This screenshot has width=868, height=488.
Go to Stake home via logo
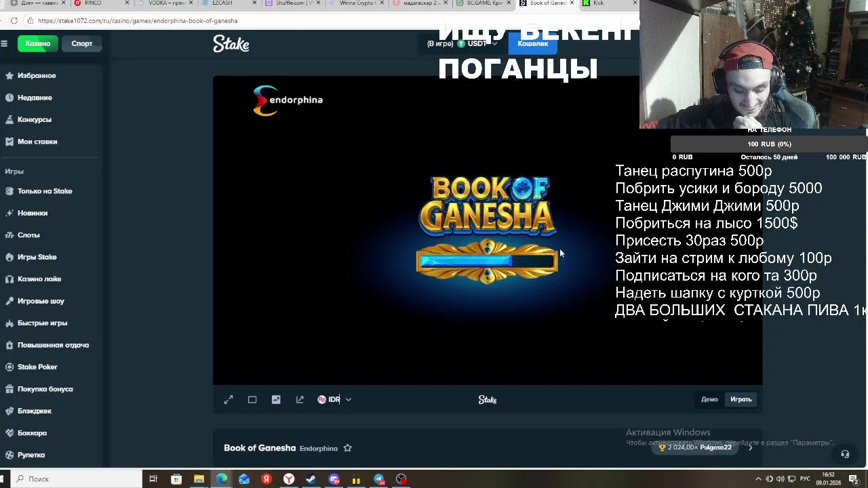[231, 44]
